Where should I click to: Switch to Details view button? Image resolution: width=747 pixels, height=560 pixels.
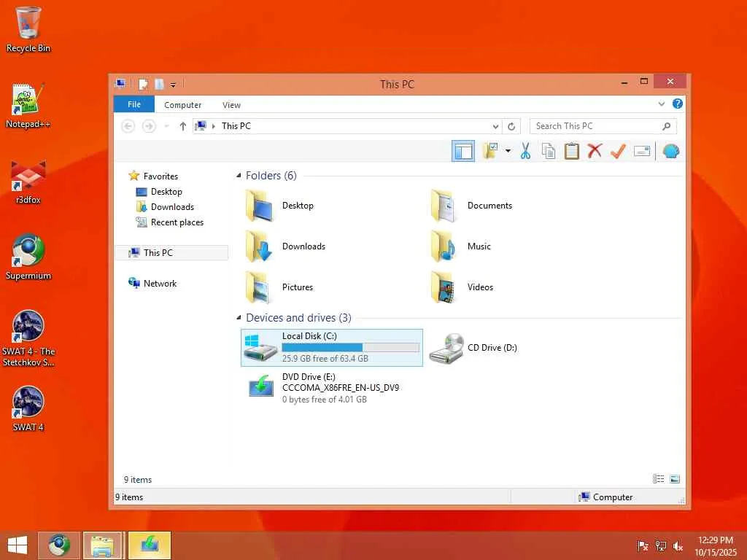tap(659, 479)
